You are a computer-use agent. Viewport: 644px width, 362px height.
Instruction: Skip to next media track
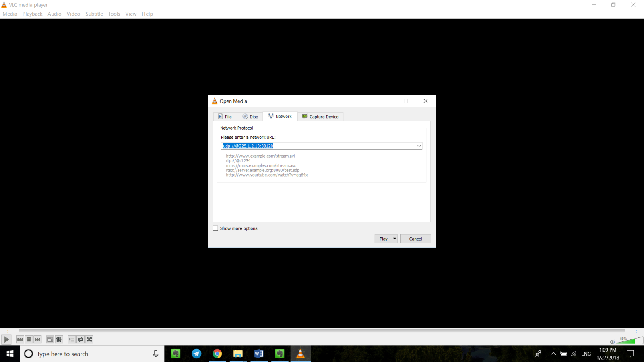(38, 339)
